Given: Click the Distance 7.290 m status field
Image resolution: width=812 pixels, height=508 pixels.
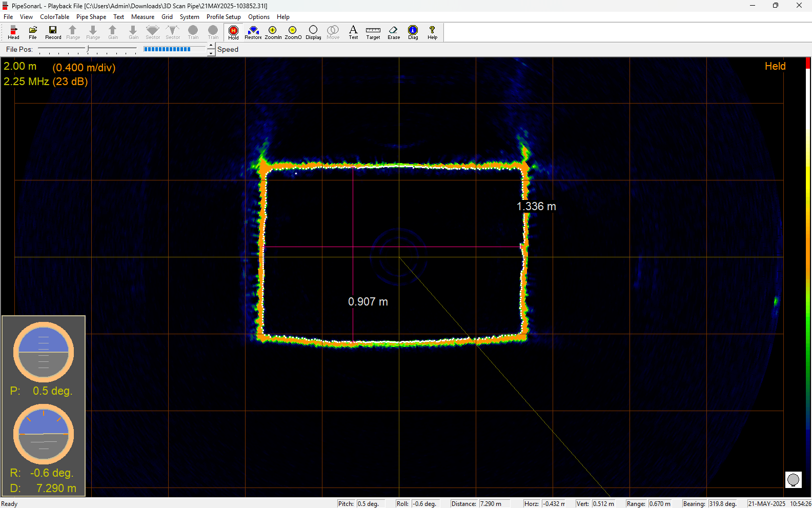Looking at the screenshot, I should [x=480, y=503].
